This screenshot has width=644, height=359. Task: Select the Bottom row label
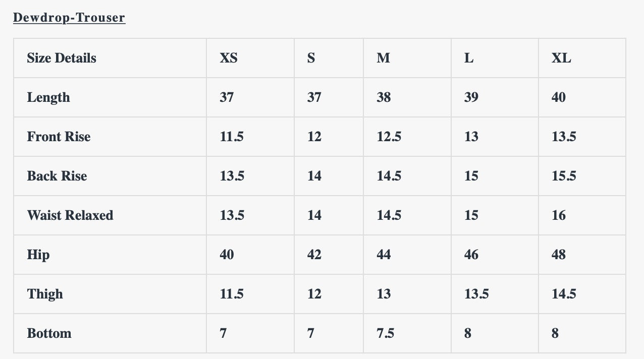[49, 333]
